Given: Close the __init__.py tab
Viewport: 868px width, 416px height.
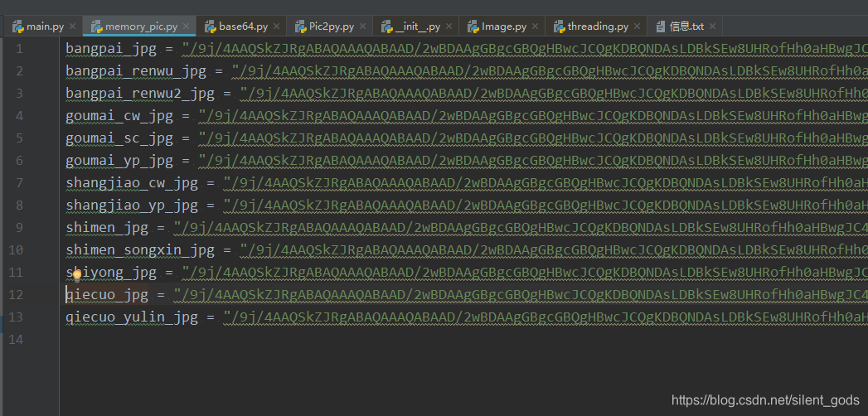Looking at the screenshot, I should 449,26.
